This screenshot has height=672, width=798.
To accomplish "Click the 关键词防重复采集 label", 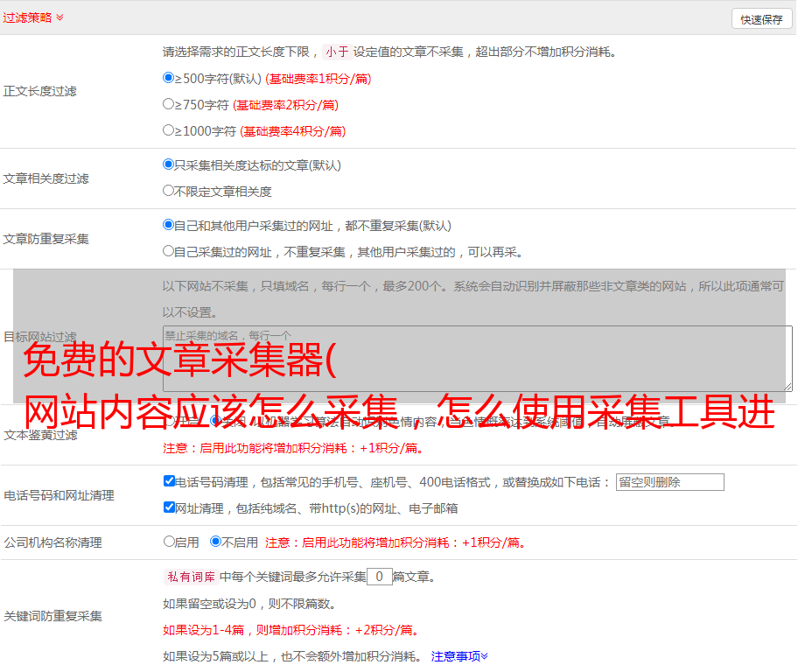I will pos(52,616).
